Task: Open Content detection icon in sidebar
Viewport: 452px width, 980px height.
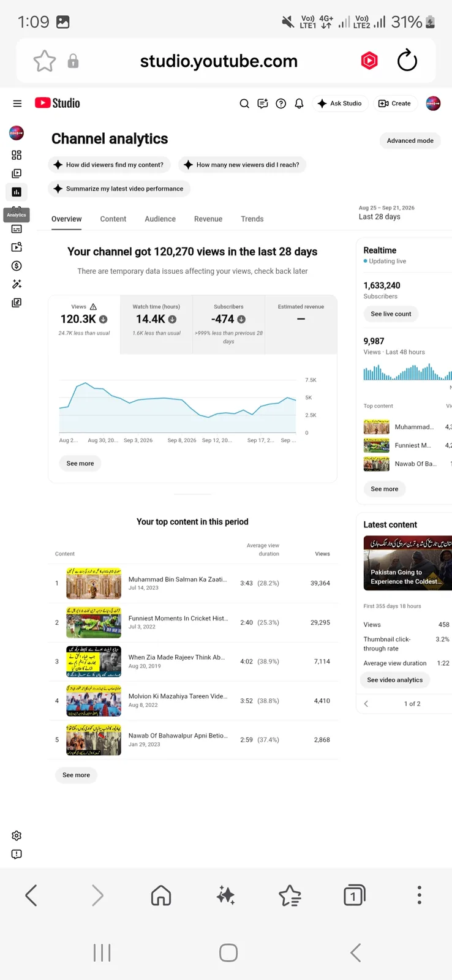Action: (17, 247)
